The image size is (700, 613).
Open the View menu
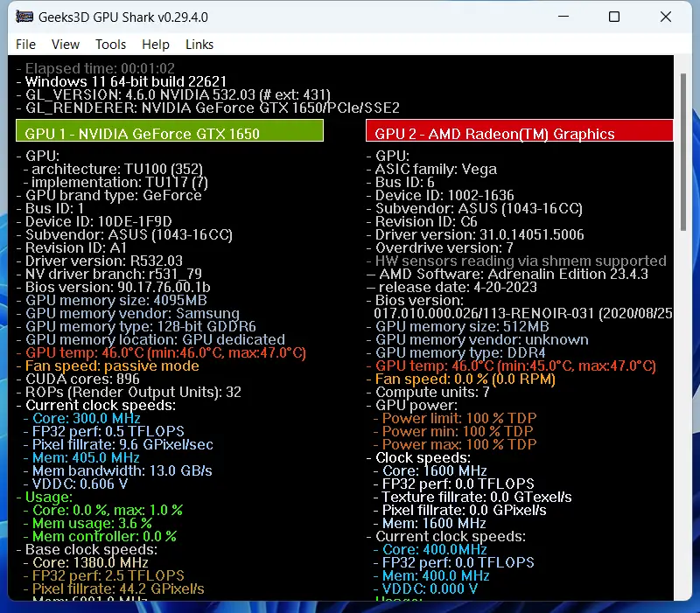point(65,45)
